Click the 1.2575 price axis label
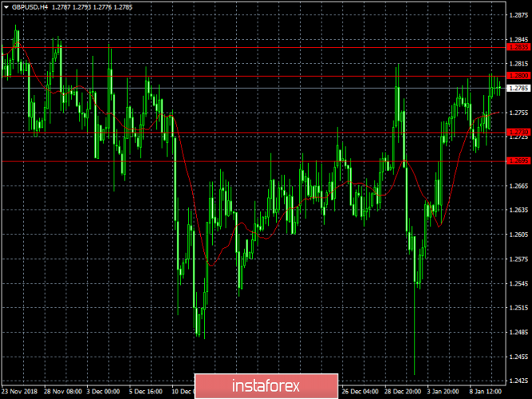 pyautogui.click(x=518, y=259)
